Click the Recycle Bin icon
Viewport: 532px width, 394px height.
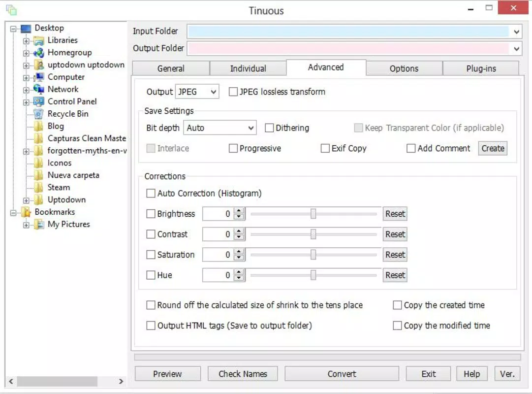39,114
